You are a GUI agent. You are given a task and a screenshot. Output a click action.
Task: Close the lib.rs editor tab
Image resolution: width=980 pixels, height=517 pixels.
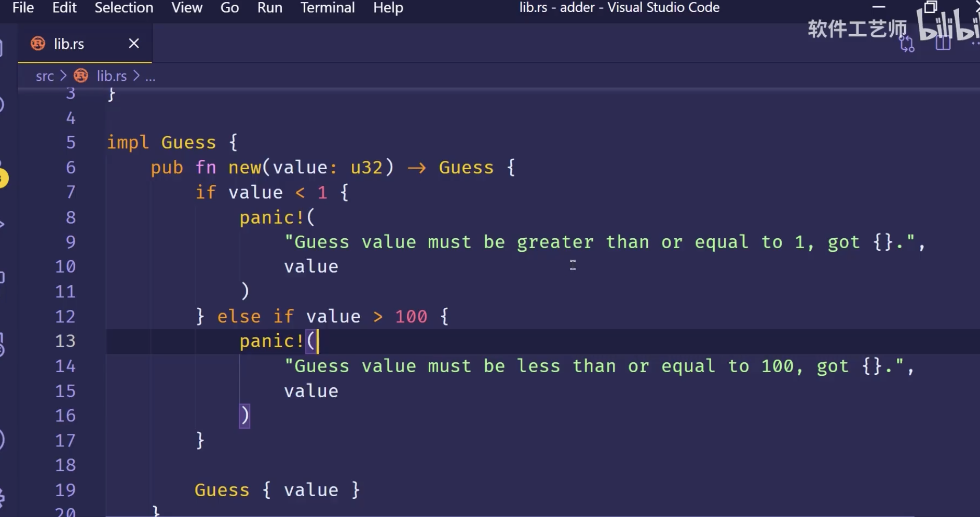[x=134, y=44]
